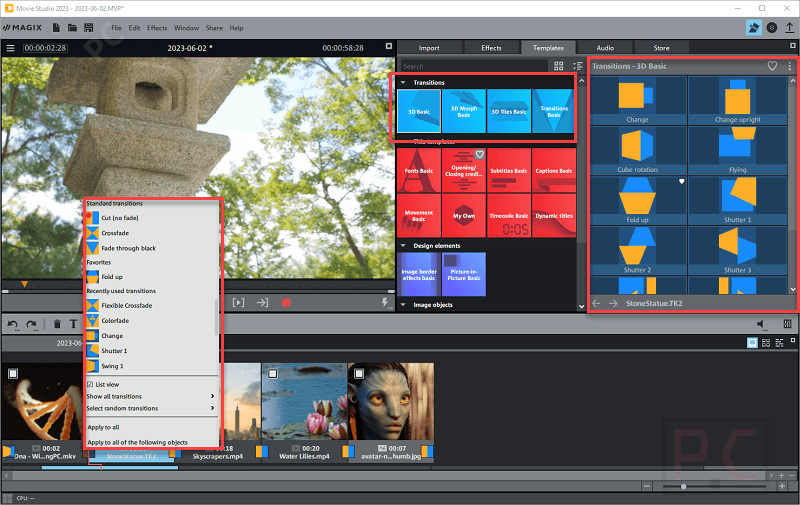The height and width of the screenshot is (505, 800).
Task: Open project folder icon in toolbar
Action: click(72, 28)
